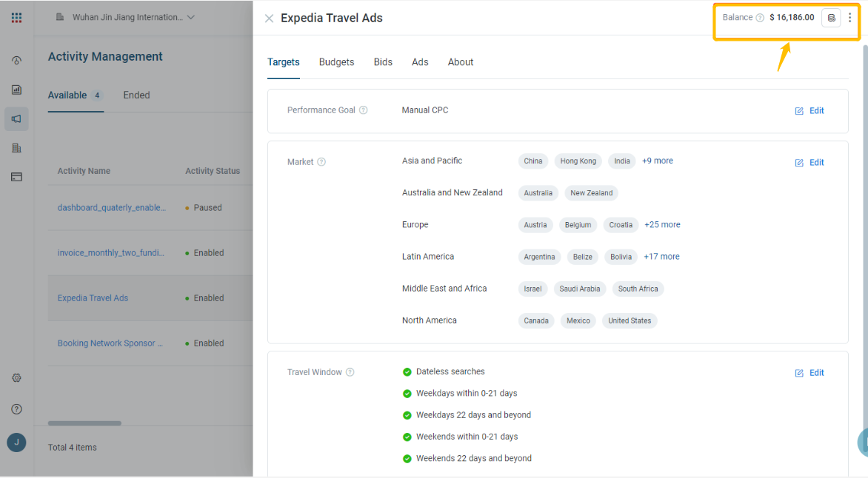
Task: Click the user avatar J
Action: coord(16,442)
